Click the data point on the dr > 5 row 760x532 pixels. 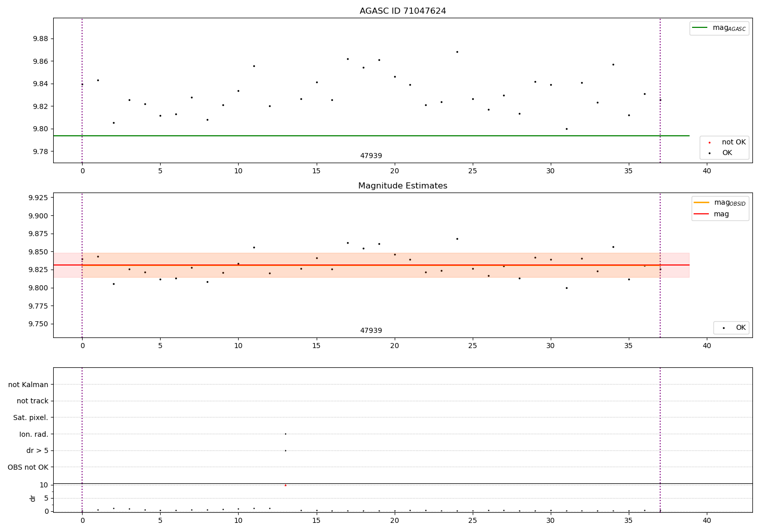[x=285, y=450]
